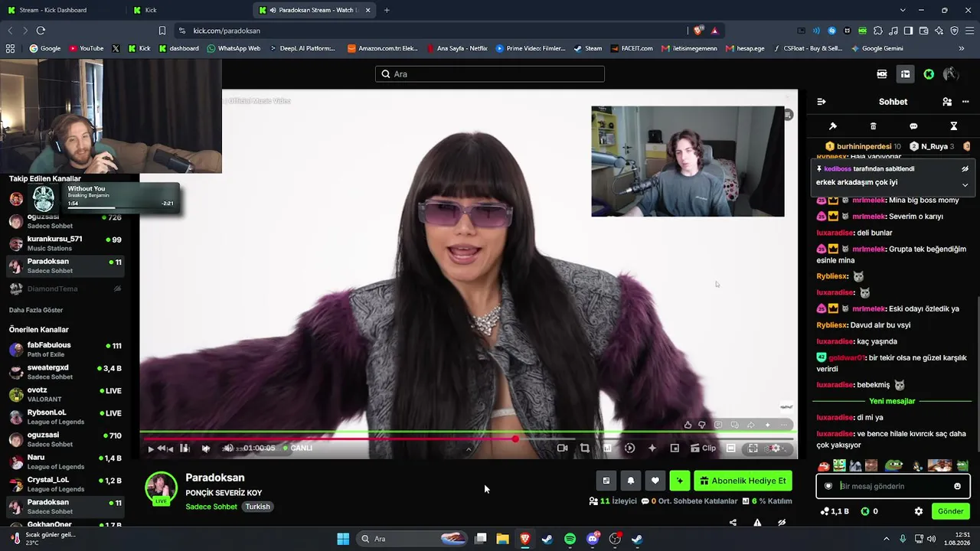Image resolution: width=980 pixels, height=551 pixels.
Task: Expand 'Daha Fazla Göster' in followed channels
Action: pyautogui.click(x=36, y=310)
